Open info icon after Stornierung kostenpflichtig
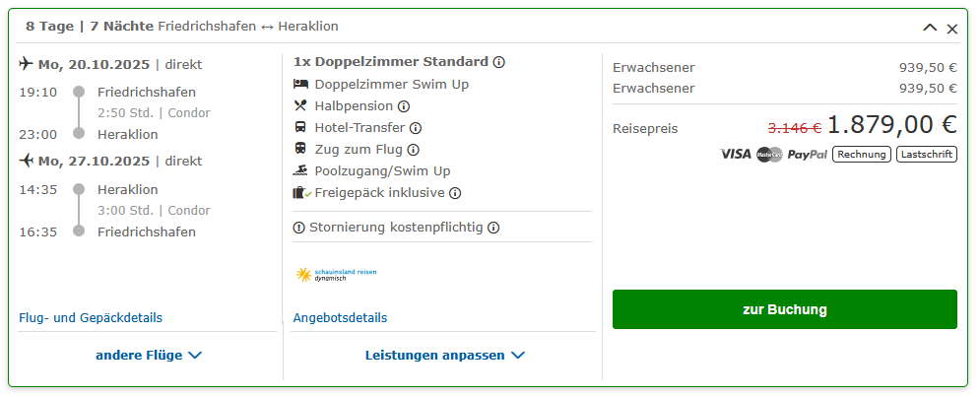This screenshot has height=397, width=980. pos(493,228)
